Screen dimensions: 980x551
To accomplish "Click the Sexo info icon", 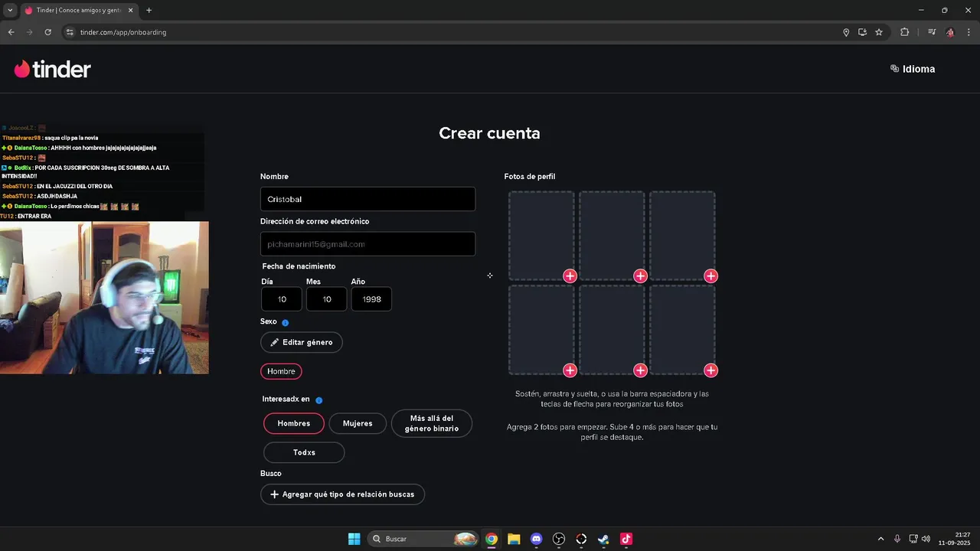I will coord(286,323).
